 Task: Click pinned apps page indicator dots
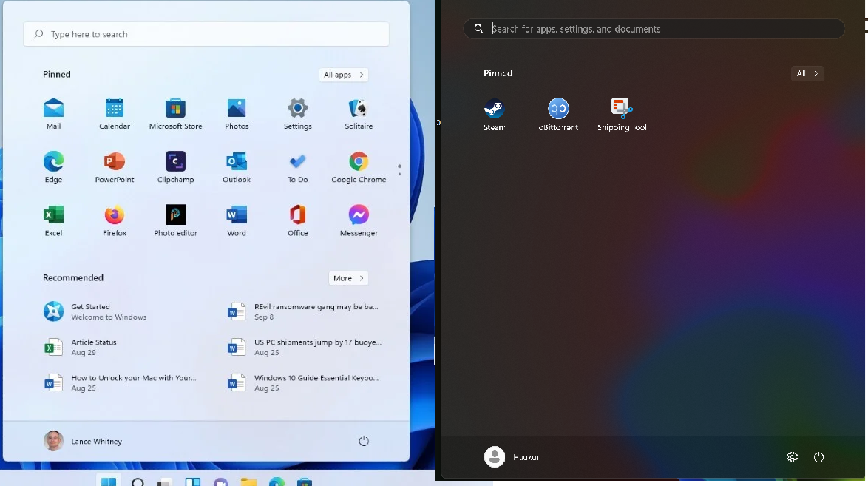coord(399,169)
